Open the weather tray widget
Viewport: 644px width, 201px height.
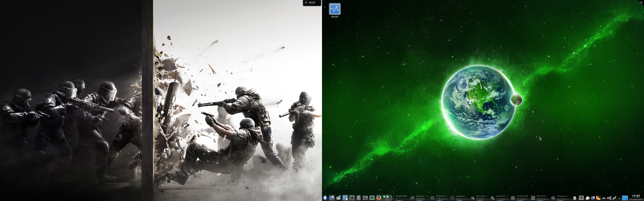pyautogui.click(x=587, y=198)
